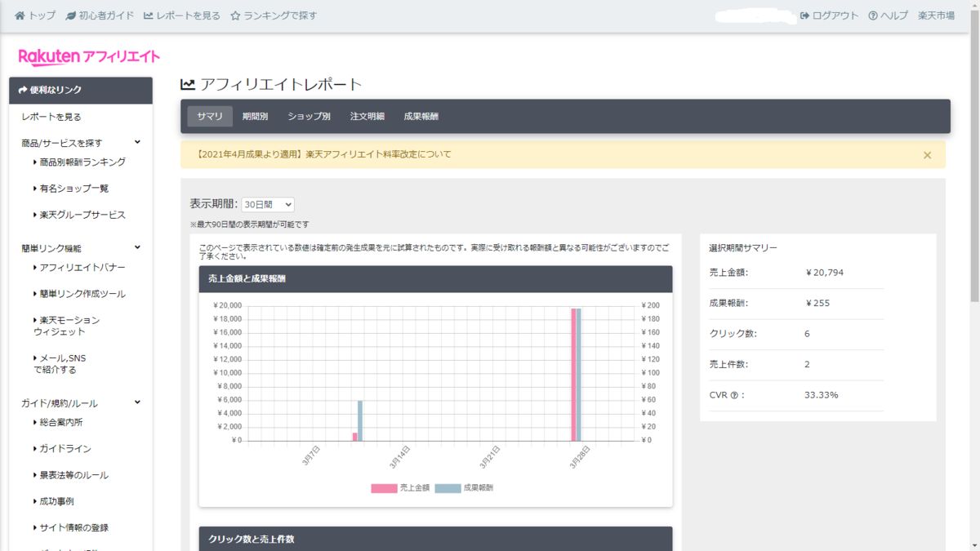Click the home icon beside トップ

pos(20,16)
